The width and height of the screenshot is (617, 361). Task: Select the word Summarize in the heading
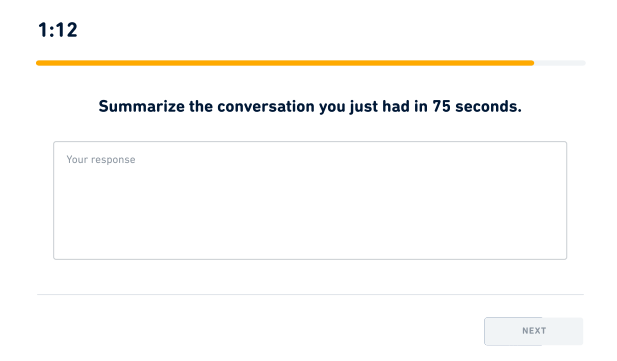[142, 106]
